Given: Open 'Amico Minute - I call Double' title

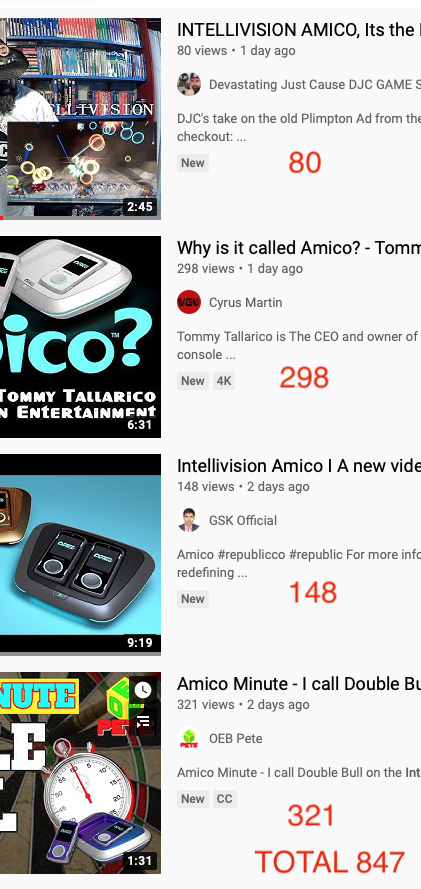Looking at the screenshot, I should (299, 684).
